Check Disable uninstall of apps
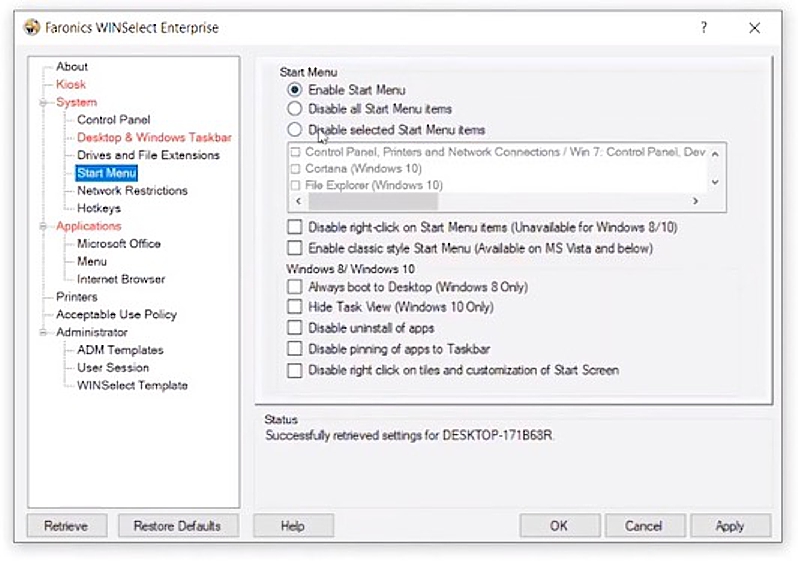This screenshot has height=561, width=798. tap(295, 328)
